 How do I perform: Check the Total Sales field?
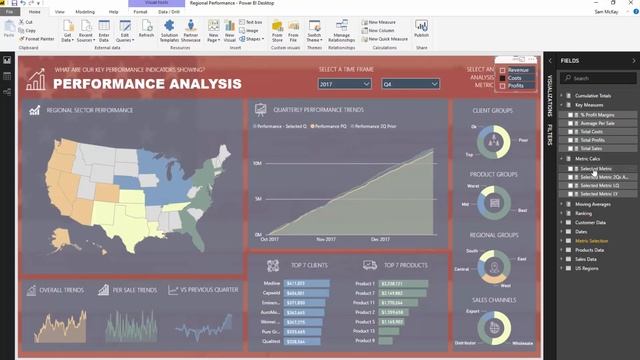(570, 149)
